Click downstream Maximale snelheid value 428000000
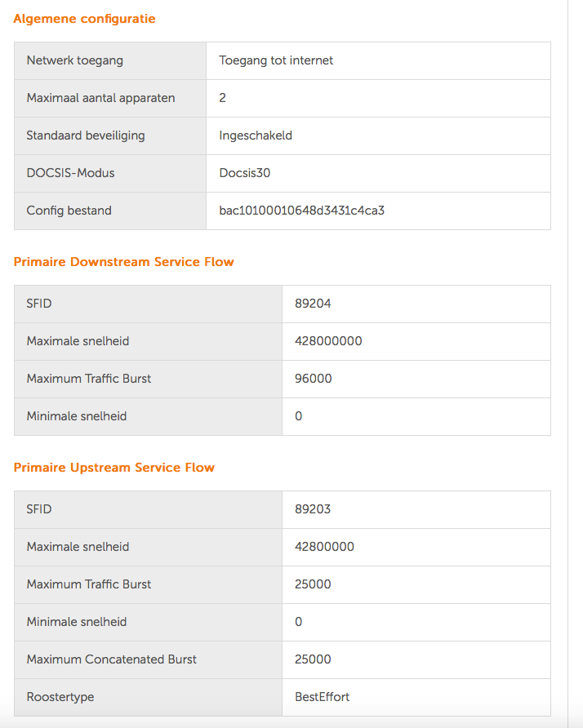 pyautogui.click(x=328, y=341)
